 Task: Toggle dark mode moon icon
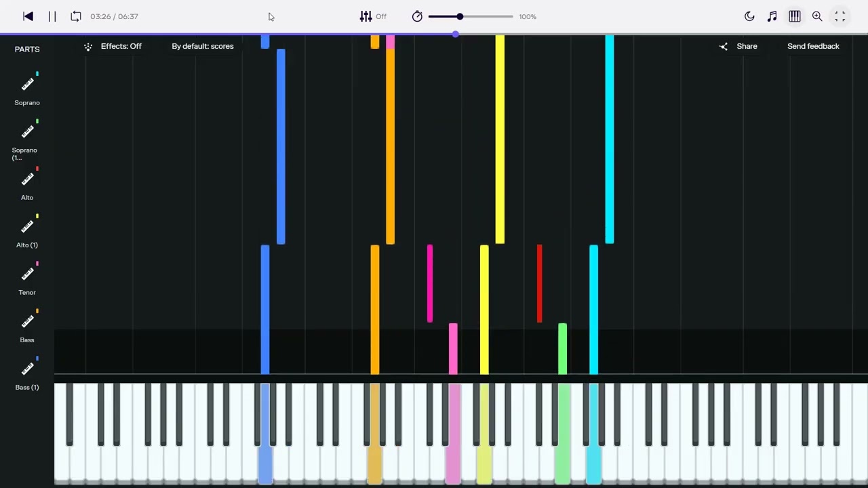point(749,16)
